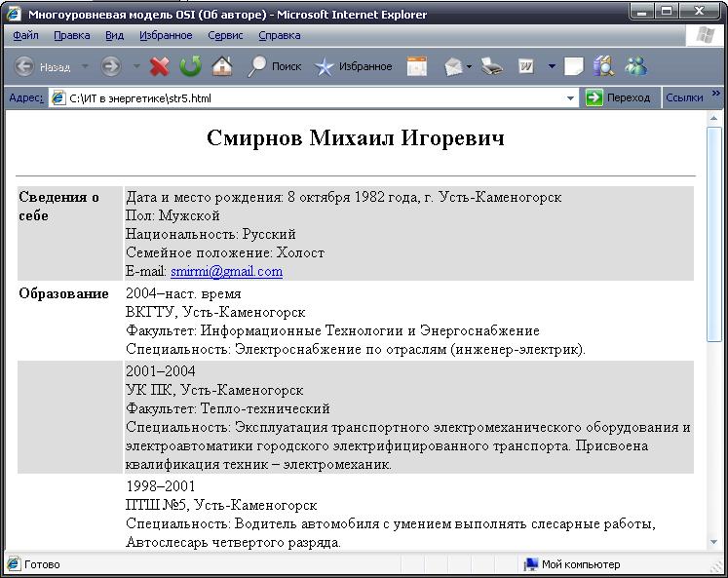Click the text 'УК ПК, Усть-Каменогорск'
The image size is (728, 578).
click(214, 390)
